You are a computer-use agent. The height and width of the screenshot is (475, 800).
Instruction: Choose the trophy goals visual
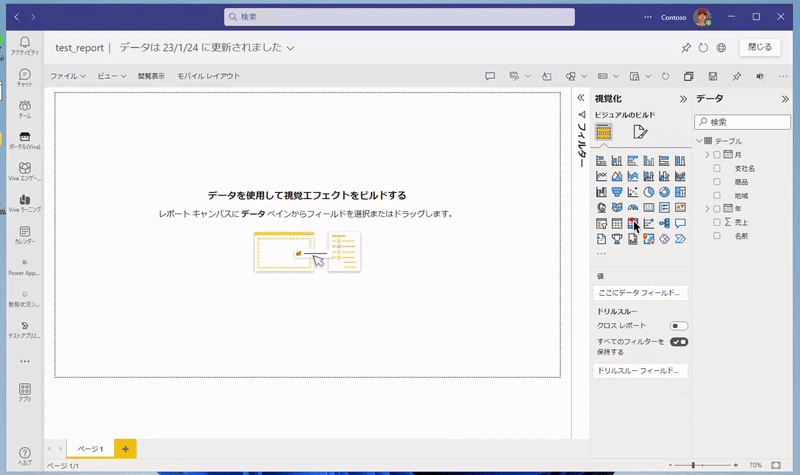pos(617,239)
